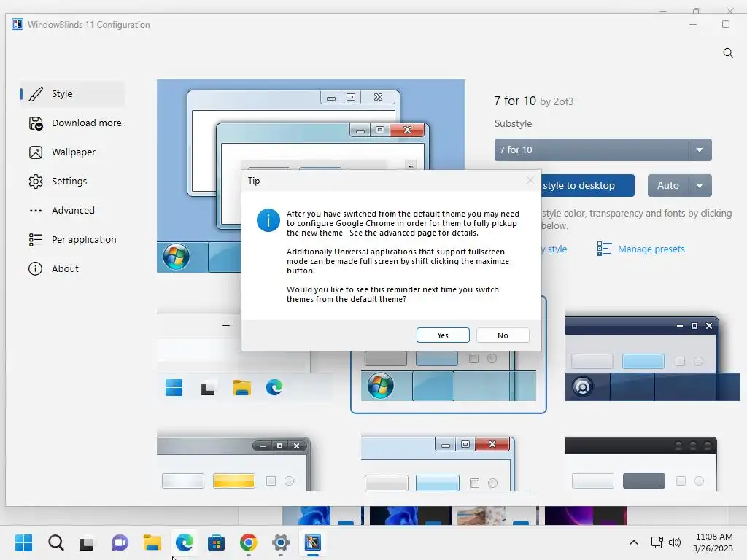This screenshot has height=560, width=747.
Task: Click the info icon in Tip dialog
Action: click(x=268, y=220)
